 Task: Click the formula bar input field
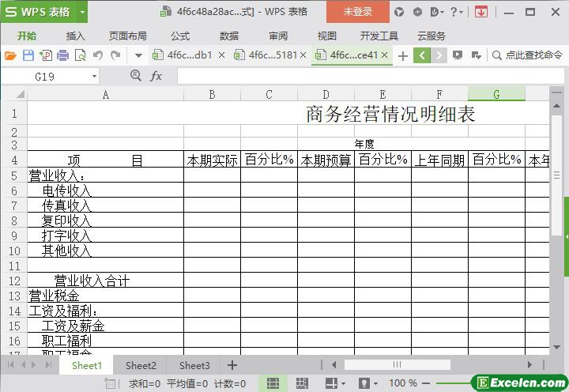pos(370,76)
